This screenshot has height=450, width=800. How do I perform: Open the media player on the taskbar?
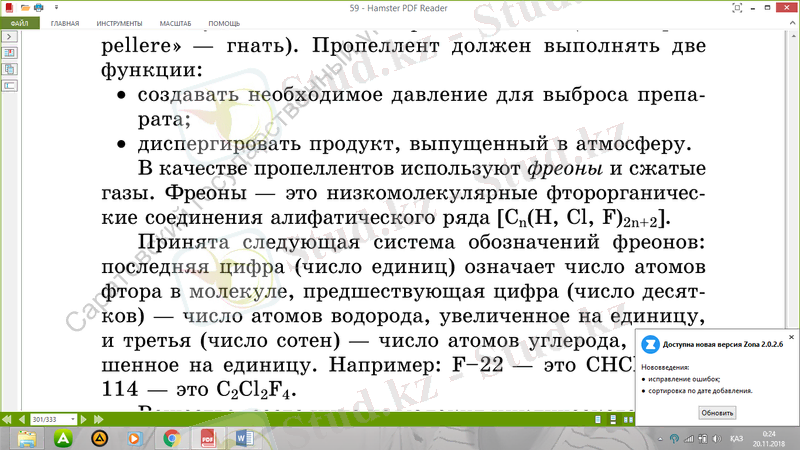tap(135, 439)
